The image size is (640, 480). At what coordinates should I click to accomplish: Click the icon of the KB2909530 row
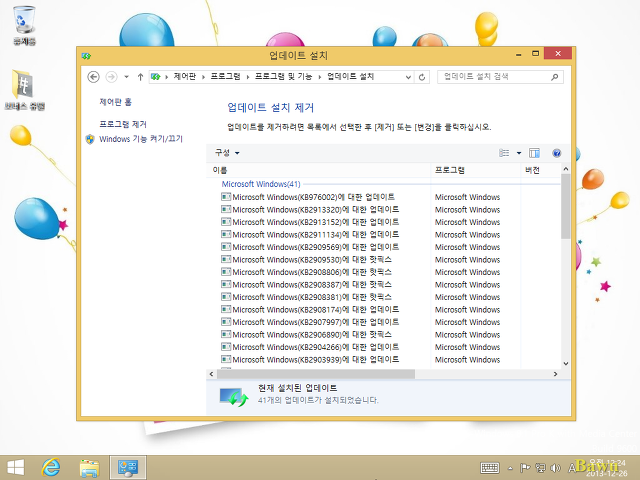226,259
